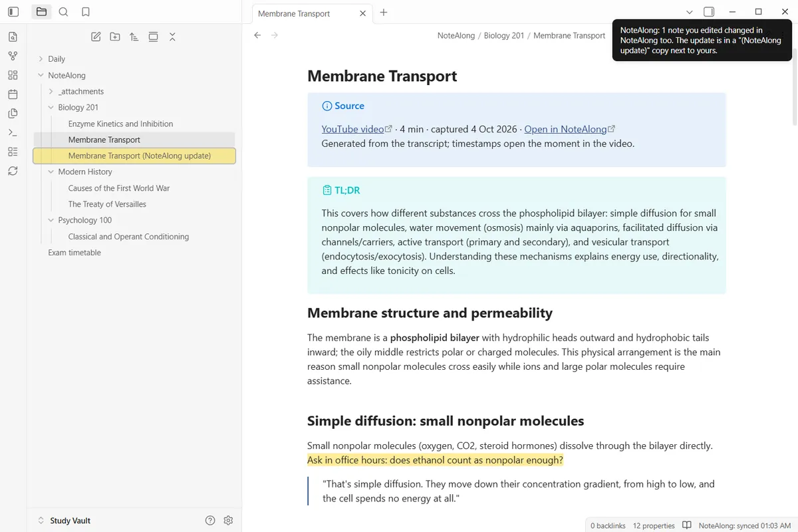Open the bookmarks pane icon

(x=86, y=12)
